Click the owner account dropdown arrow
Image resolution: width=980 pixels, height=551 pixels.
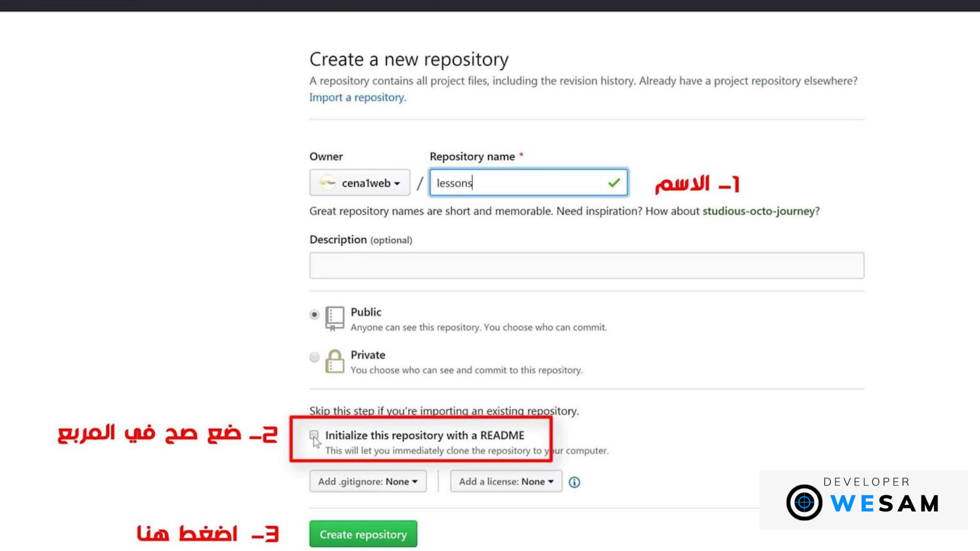(x=397, y=183)
